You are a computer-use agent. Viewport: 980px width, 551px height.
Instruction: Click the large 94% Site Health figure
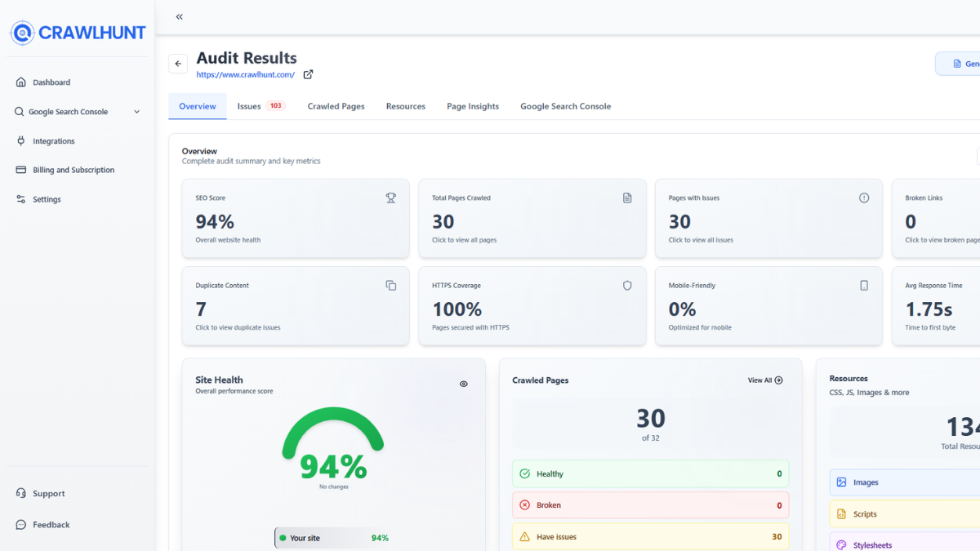[333, 466]
